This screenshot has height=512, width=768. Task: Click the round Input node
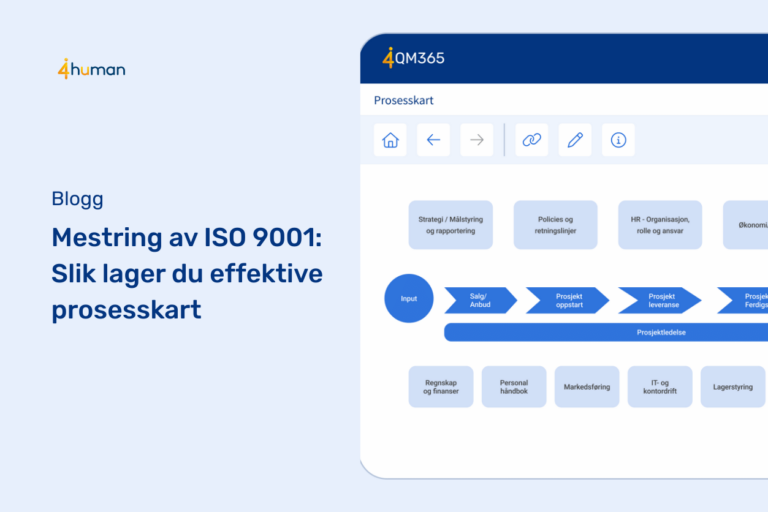point(409,298)
